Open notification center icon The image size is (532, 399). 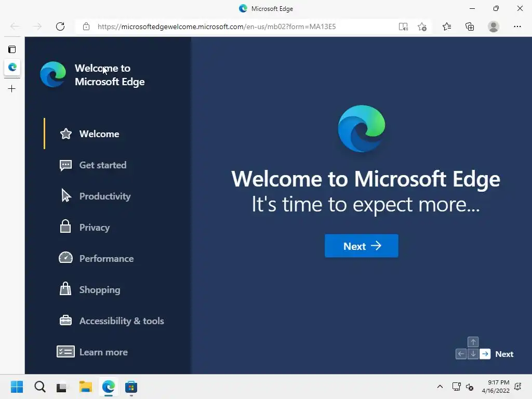(518, 387)
